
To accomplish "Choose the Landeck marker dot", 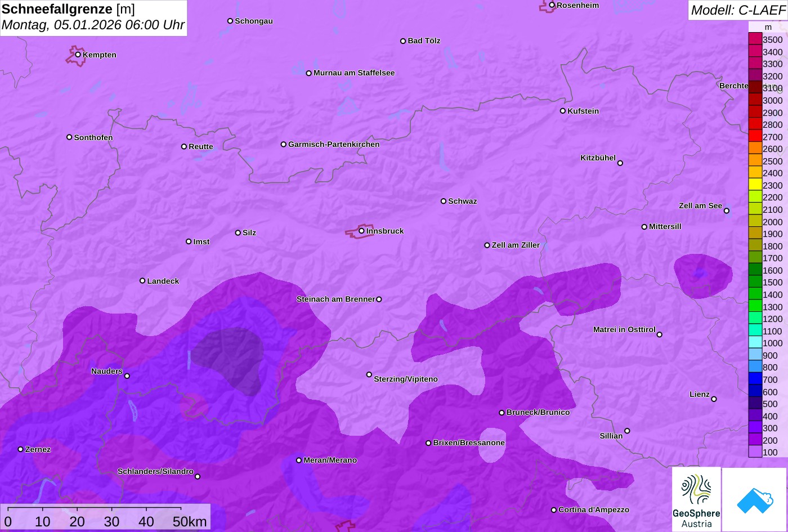I will pyautogui.click(x=142, y=280).
